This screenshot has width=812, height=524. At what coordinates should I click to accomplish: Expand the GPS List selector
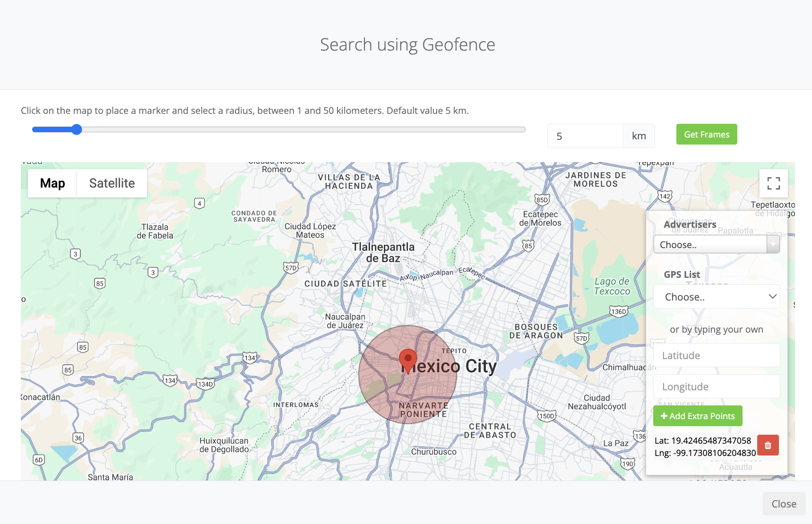717,296
